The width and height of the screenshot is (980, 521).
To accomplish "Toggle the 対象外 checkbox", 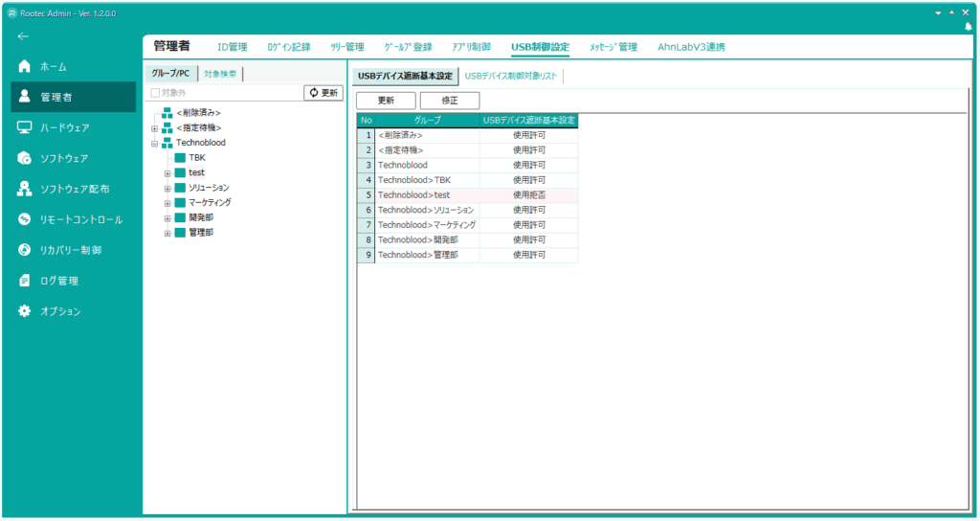I will pos(154,93).
